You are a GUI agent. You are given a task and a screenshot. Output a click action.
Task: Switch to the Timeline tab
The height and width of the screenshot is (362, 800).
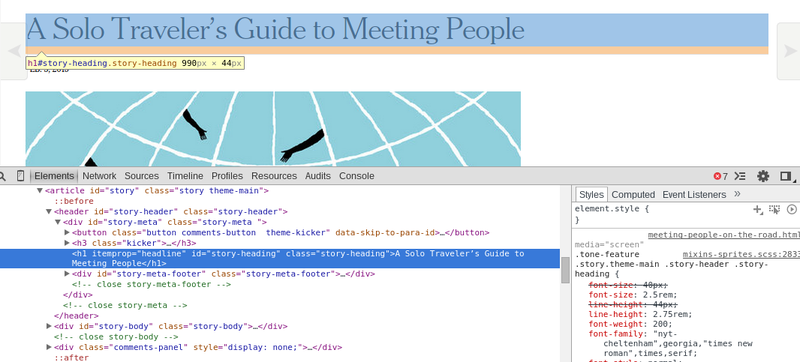click(x=185, y=176)
